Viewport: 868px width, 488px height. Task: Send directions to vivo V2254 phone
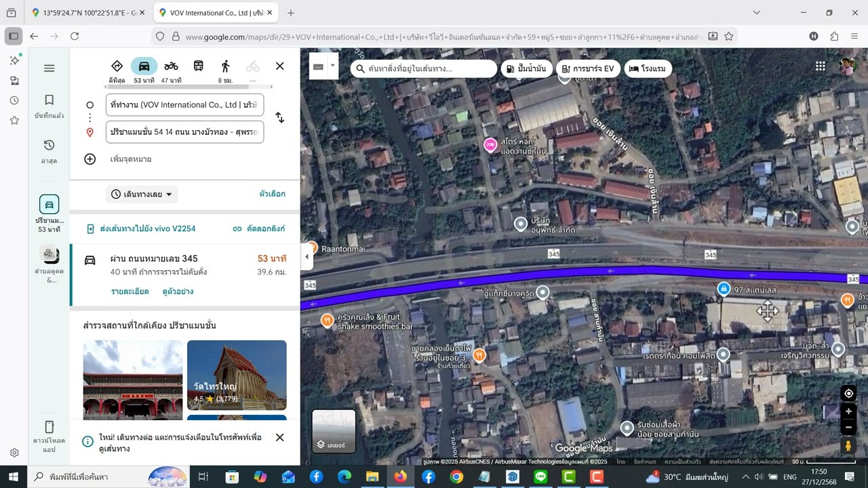coord(141,229)
